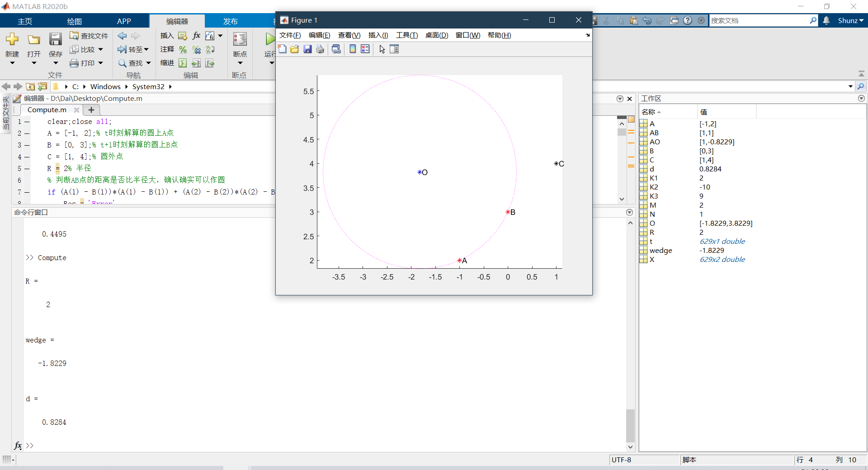The image size is (868, 470).
Task: Open the Command Window panel actions menu
Action: click(x=629, y=212)
